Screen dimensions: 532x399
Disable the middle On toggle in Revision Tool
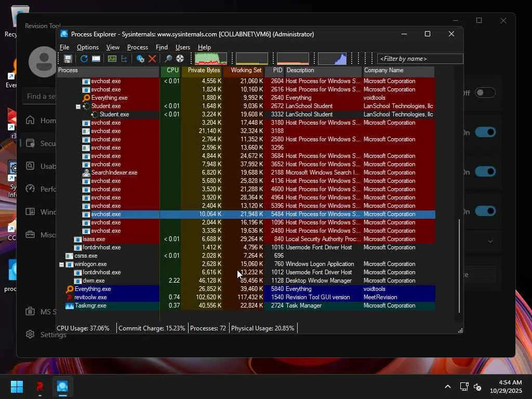point(485,171)
